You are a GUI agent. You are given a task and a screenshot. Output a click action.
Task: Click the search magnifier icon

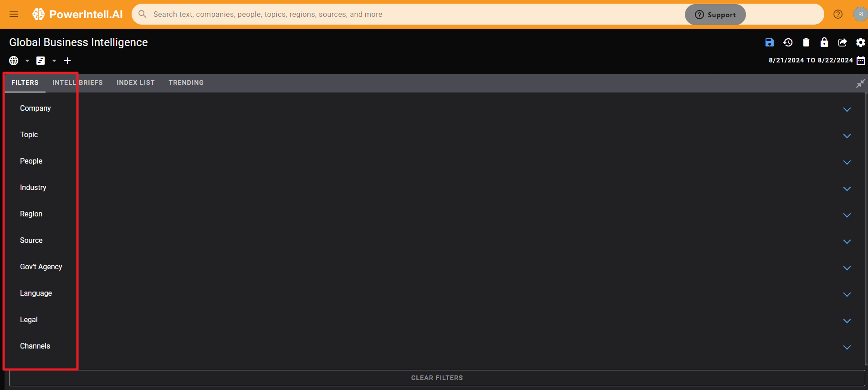pos(143,14)
